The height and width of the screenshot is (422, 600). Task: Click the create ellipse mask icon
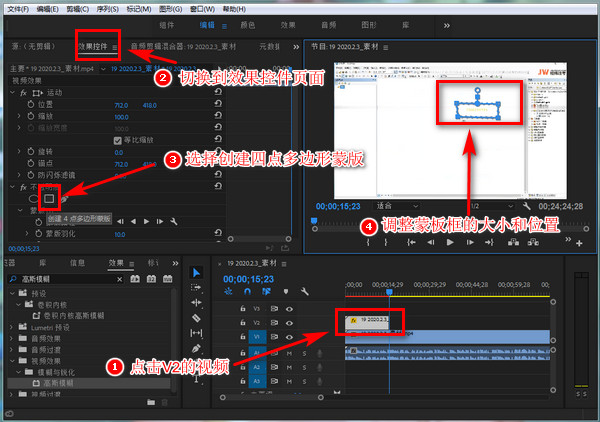point(33,199)
